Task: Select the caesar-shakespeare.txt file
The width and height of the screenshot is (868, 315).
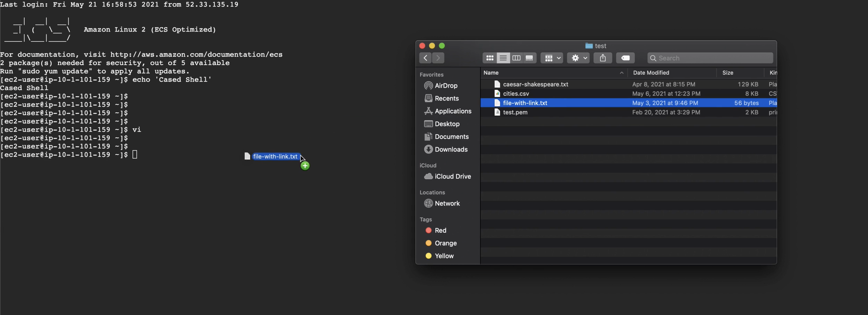Action: (x=535, y=84)
